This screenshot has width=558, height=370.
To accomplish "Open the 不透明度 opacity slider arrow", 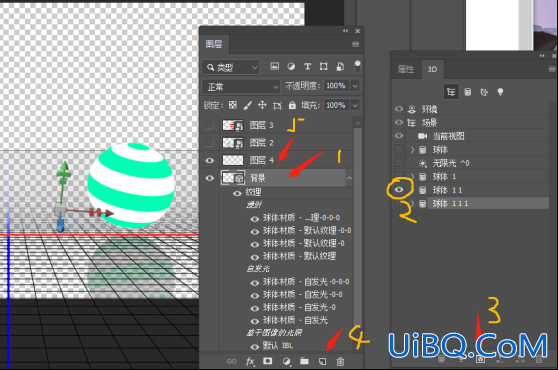I will point(355,86).
